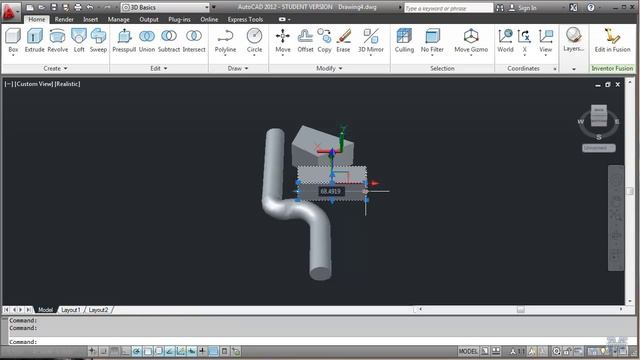Screen dimensions: 640x360
Task: Toggle Ortho Mode in status bar
Action: [x=126, y=351]
